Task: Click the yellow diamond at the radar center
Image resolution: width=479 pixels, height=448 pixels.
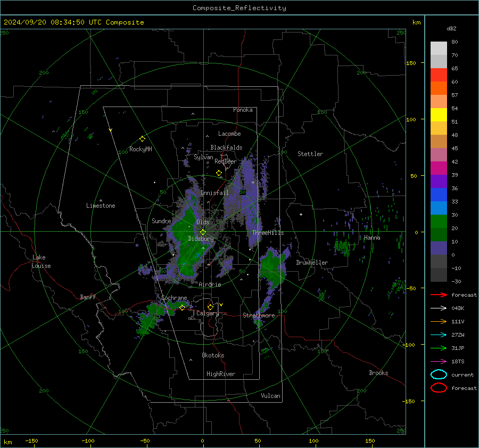Action: pos(203,232)
